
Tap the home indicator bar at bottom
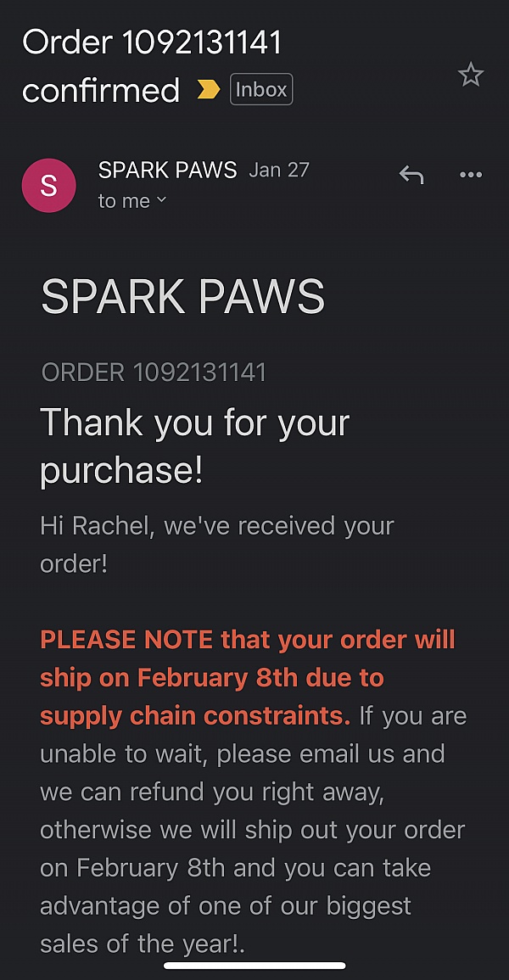click(x=255, y=965)
